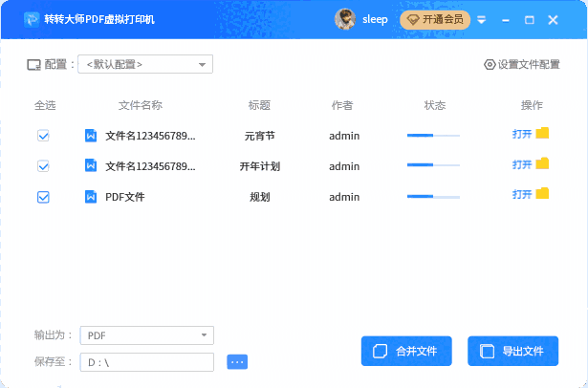Viewport: 588px width, 388px height.
Task: Click the Word icon of 元宵节 row
Action: point(91,136)
